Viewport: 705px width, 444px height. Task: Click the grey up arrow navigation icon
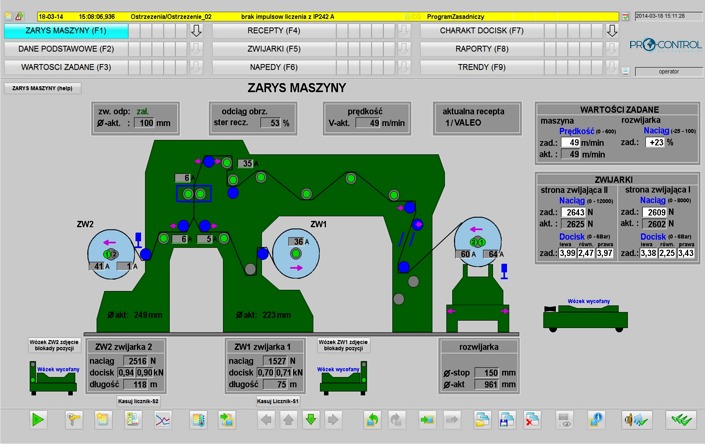[x=288, y=420]
